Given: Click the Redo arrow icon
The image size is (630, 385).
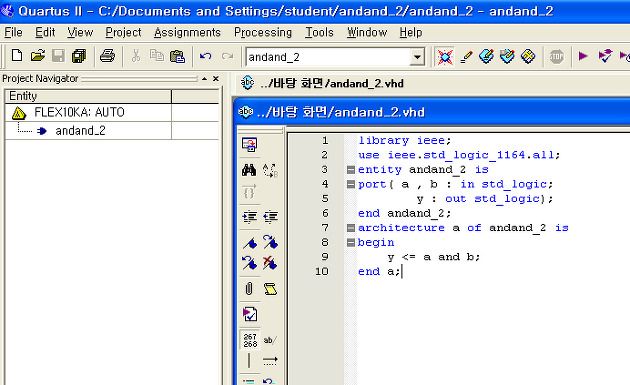Looking at the screenshot, I should 227,56.
